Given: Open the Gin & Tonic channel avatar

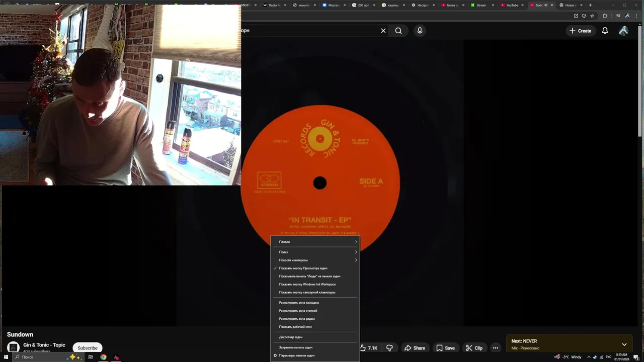Looking at the screenshot, I should click(14, 347).
